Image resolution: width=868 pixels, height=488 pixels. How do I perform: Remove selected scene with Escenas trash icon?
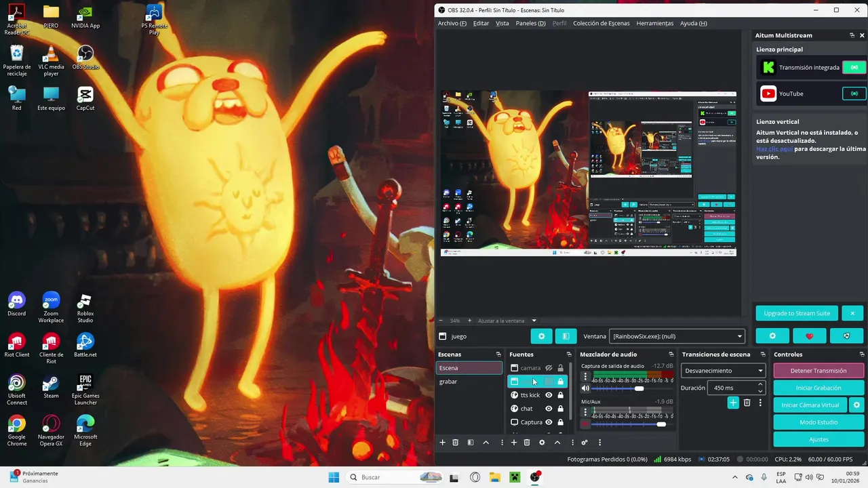pyautogui.click(x=456, y=443)
